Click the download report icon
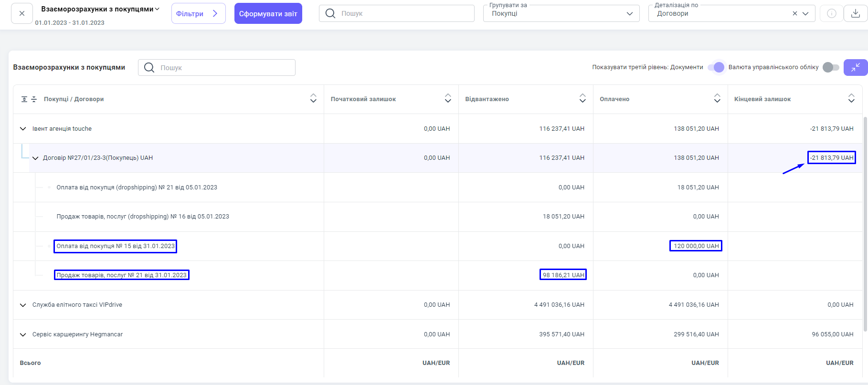868x385 pixels. click(x=855, y=13)
